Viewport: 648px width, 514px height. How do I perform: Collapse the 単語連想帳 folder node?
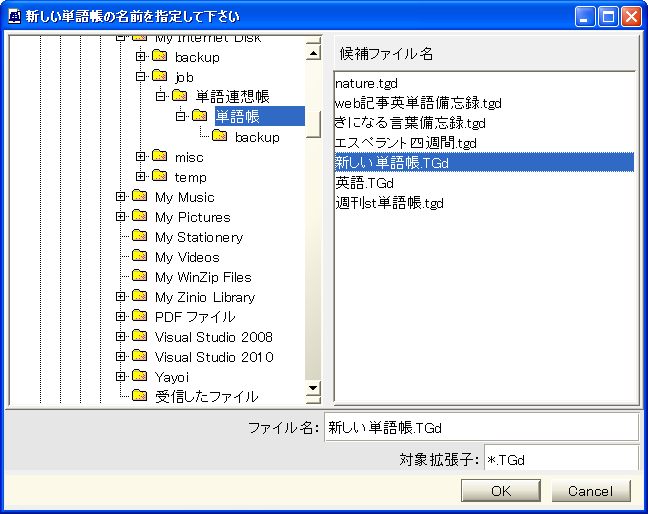point(160,96)
